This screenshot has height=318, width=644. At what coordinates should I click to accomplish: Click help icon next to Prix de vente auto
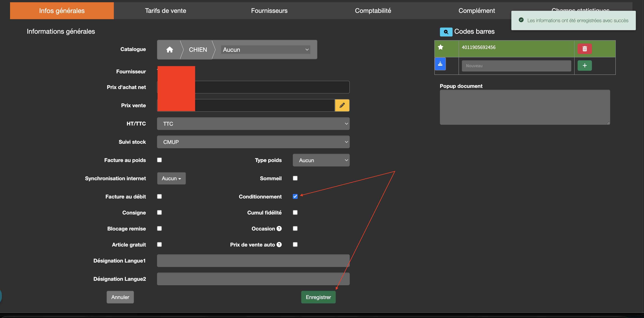(x=279, y=244)
